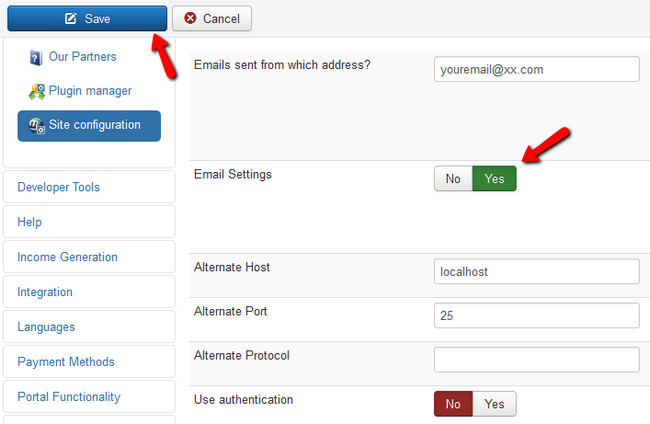
Task: Set Email Settings to Yes
Action: click(x=494, y=178)
